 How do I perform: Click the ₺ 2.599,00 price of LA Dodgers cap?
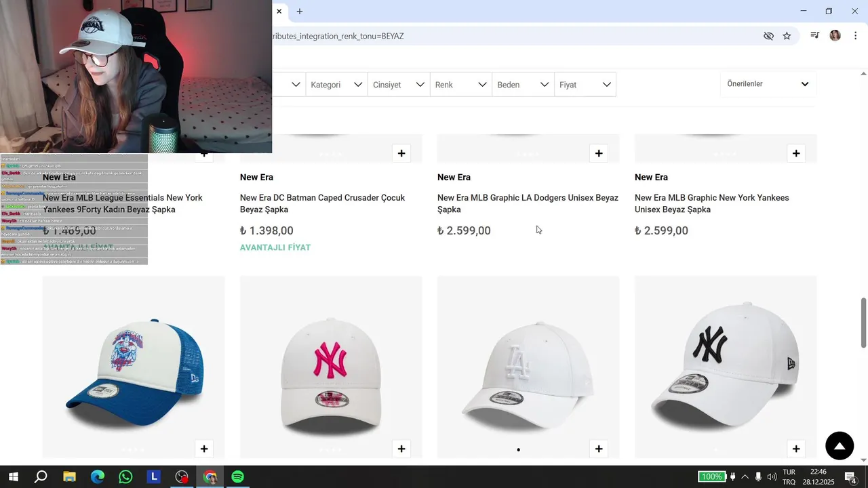click(464, 231)
